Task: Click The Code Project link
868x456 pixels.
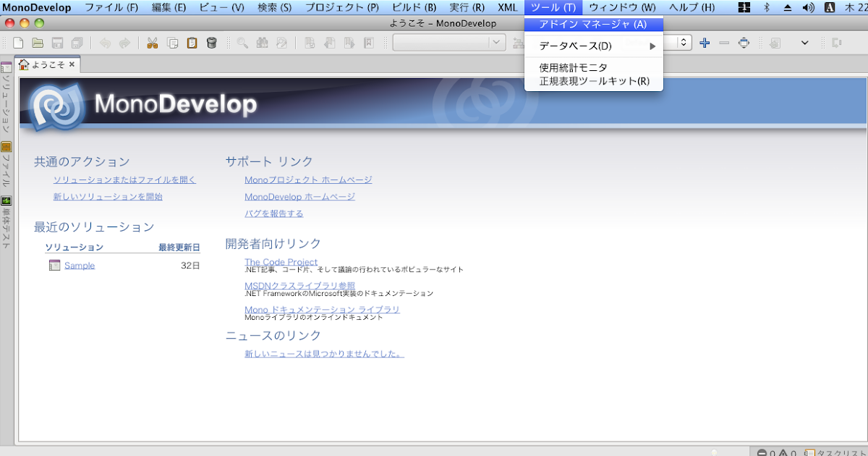Action: [x=281, y=262]
